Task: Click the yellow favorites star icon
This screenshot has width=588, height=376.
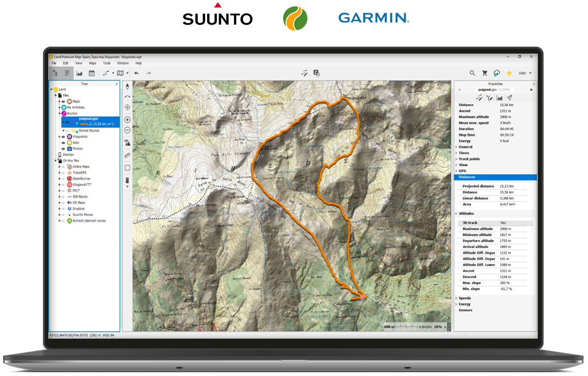Action: pos(509,73)
